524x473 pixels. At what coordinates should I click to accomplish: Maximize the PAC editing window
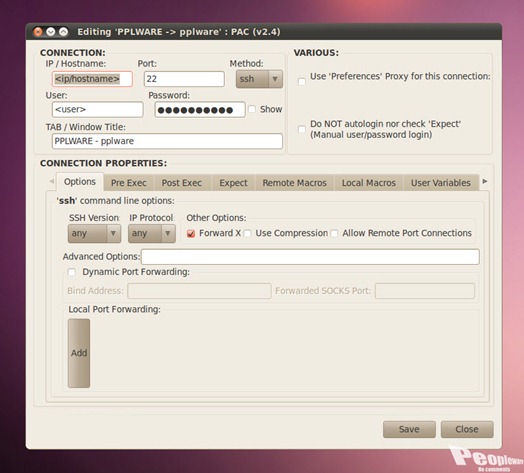click(63, 32)
